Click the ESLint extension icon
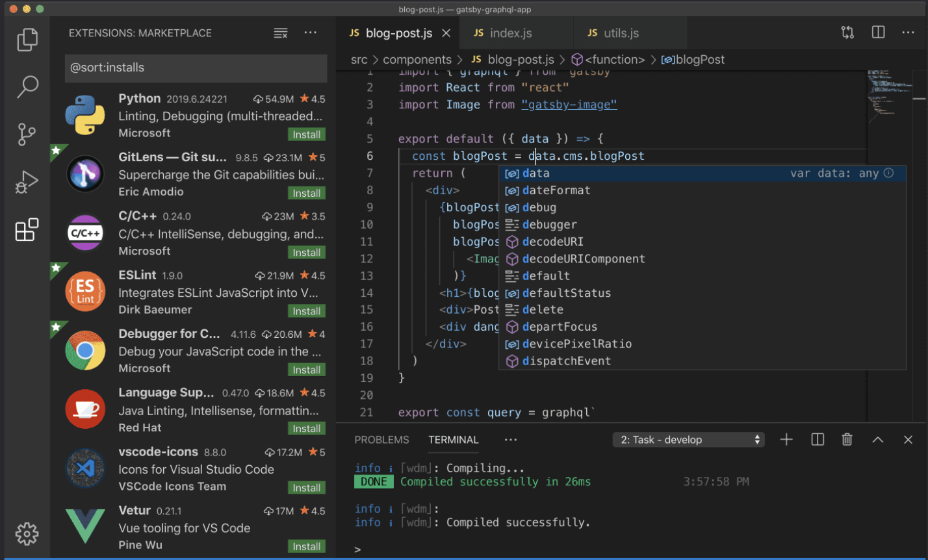This screenshot has width=928, height=560. tap(85, 291)
